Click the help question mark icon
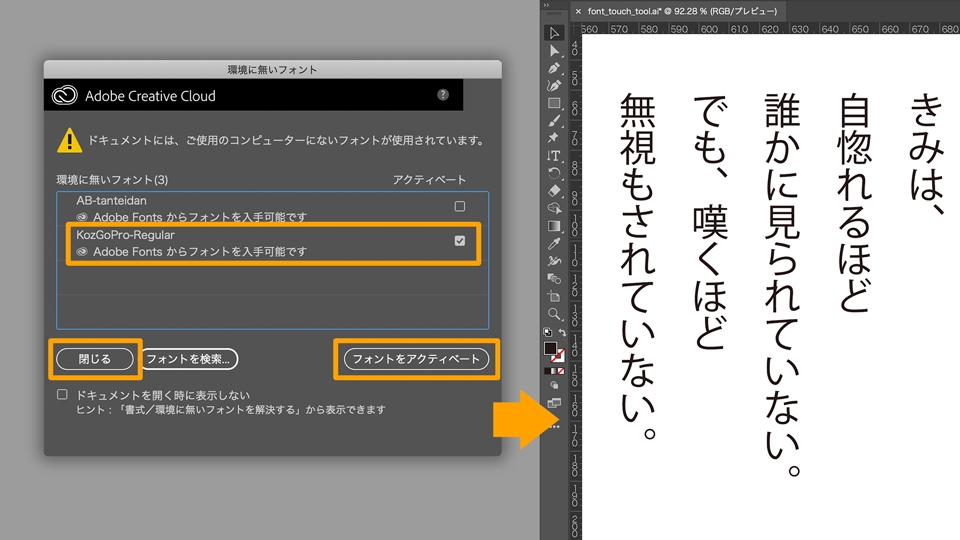The width and height of the screenshot is (960, 540). [x=443, y=95]
